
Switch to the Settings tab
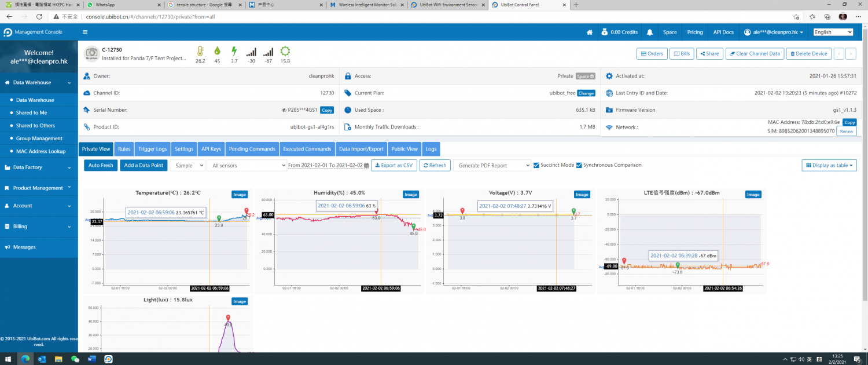click(184, 149)
